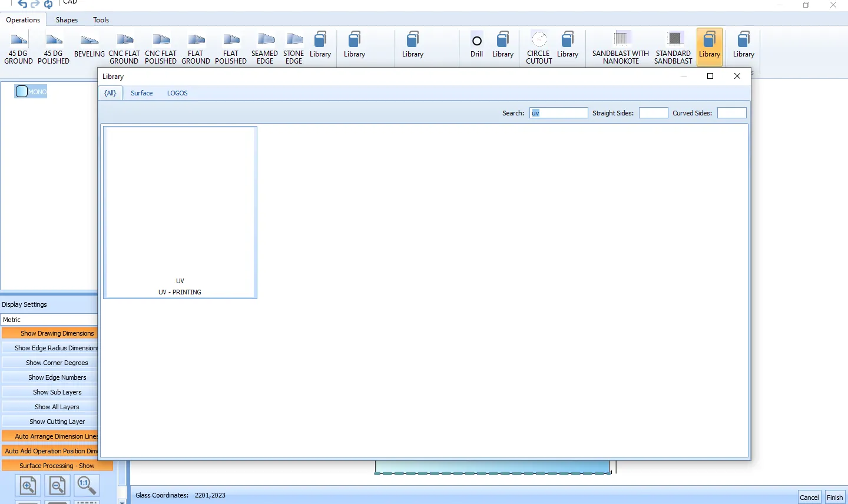Apply SANDBLAST WITH NANOKOTE
Screen dimensions: 848x504
621,48
